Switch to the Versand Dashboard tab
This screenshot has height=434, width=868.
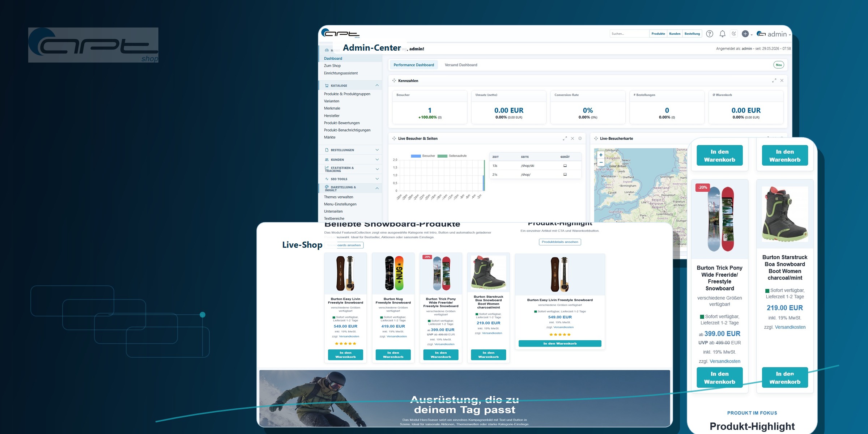(461, 65)
